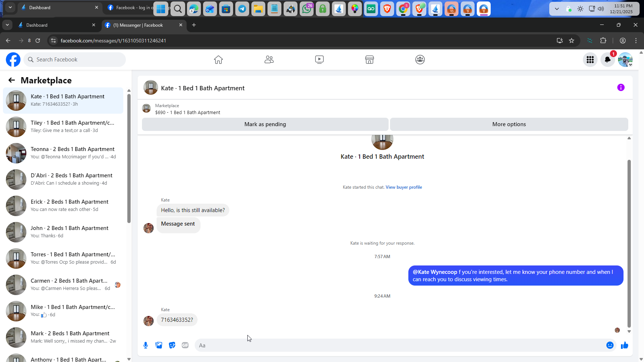Screen dimensions: 644x362
Task: Click the conversation list scrollbar
Action: coord(129,158)
